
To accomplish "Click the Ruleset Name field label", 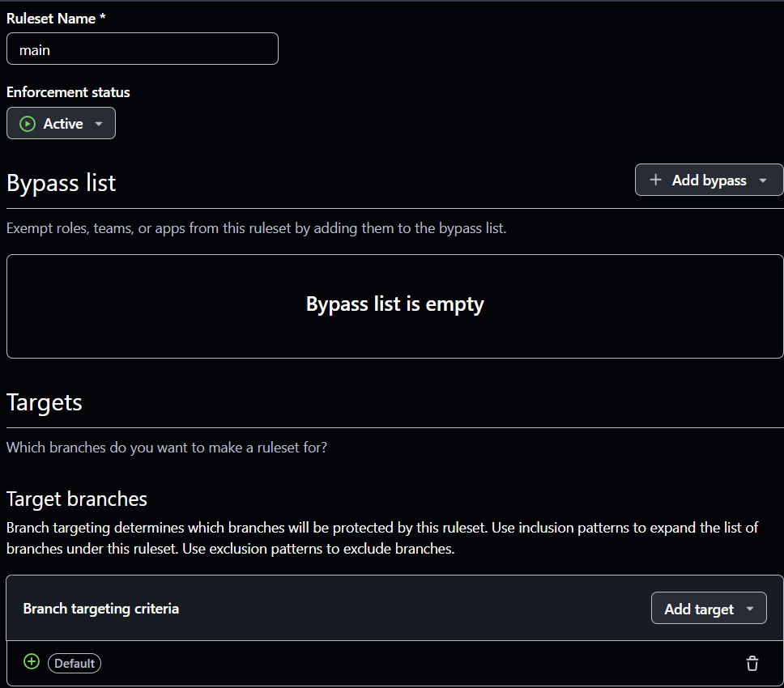I will (x=56, y=18).
